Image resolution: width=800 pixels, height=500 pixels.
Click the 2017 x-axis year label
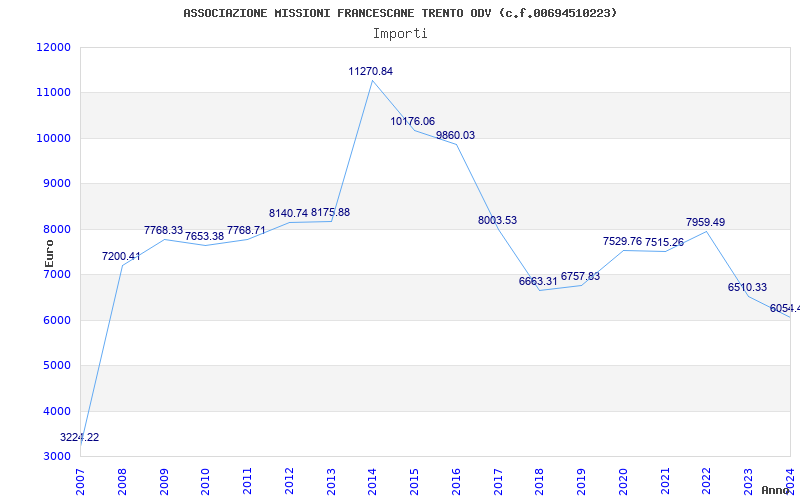click(x=498, y=481)
